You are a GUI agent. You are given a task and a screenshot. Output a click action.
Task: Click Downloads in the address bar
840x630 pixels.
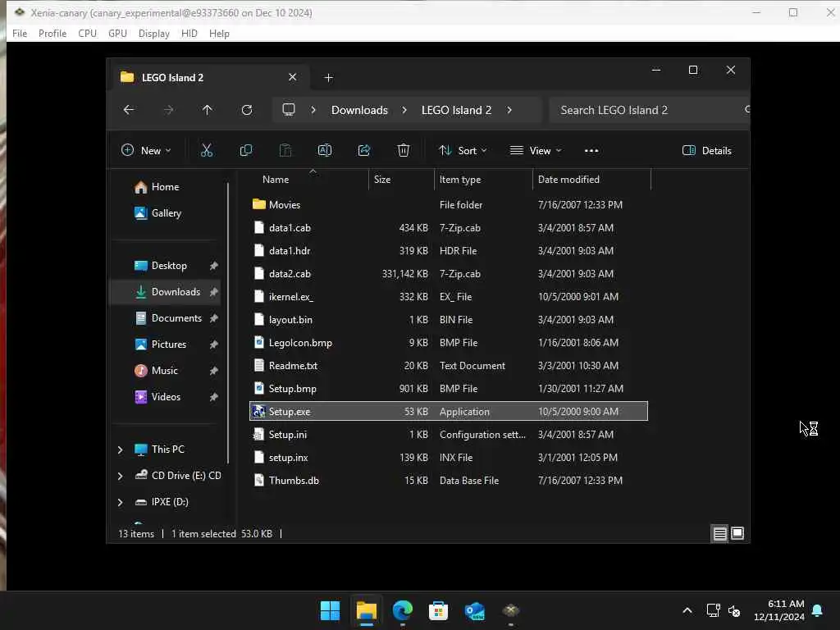[x=359, y=110]
